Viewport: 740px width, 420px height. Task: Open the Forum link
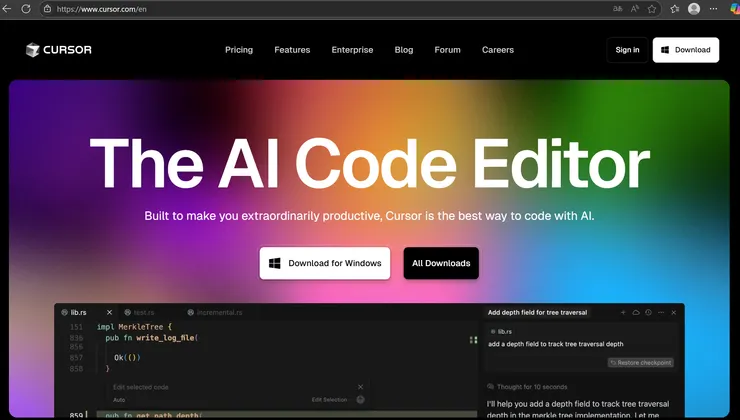(x=447, y=50)
